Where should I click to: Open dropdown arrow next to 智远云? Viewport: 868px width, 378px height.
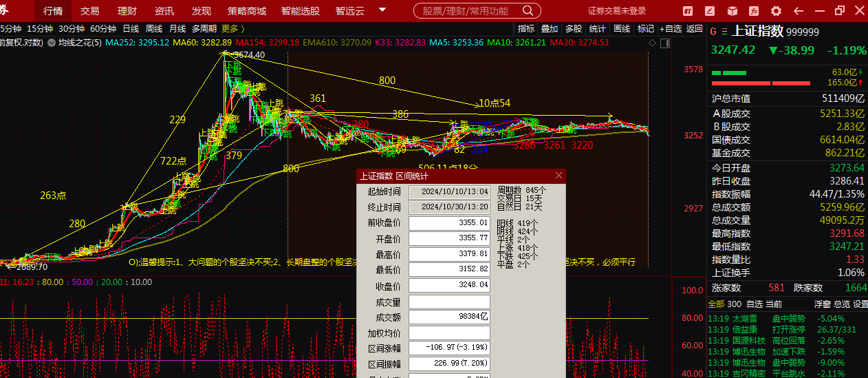click(381, 11)
